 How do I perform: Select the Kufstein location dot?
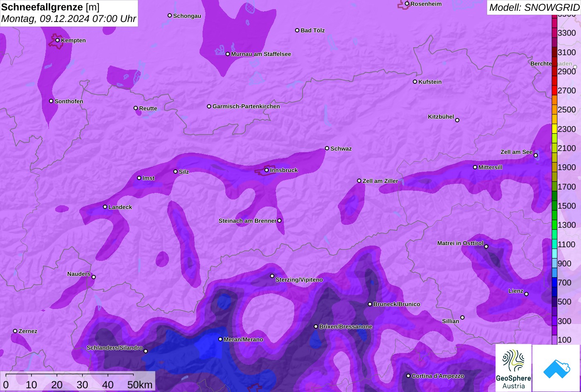(415, 82)
